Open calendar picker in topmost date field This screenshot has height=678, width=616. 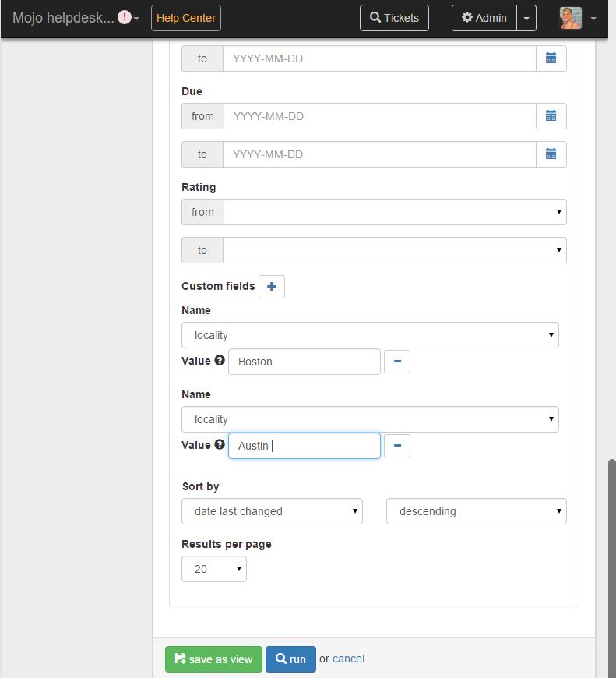tap(551, 58)
